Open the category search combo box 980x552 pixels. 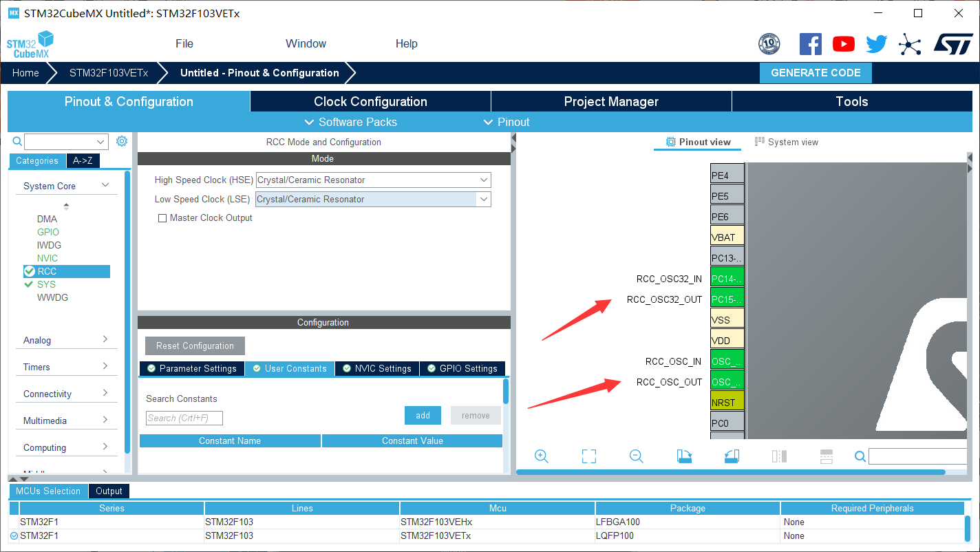(x=66, y=142)
